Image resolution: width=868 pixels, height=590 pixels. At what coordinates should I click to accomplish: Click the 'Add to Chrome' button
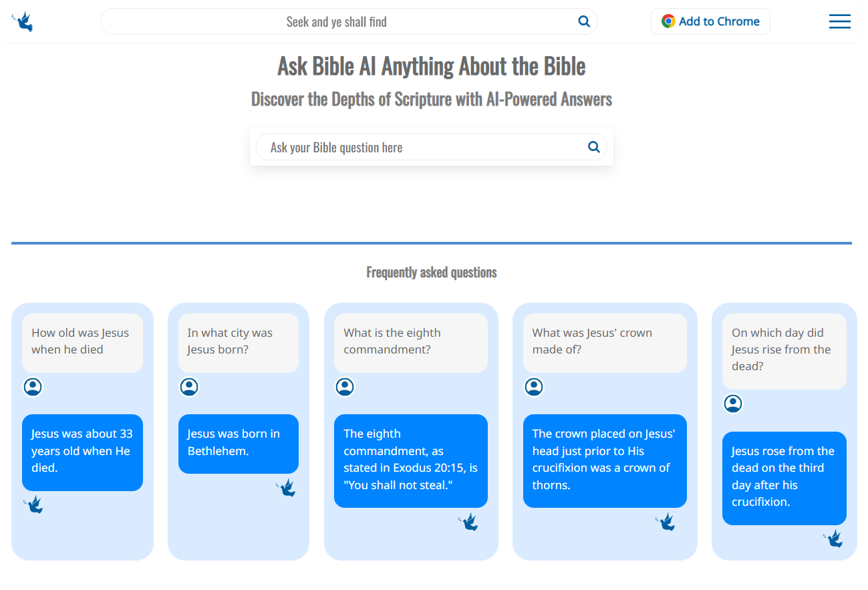[x=710, y=21]
